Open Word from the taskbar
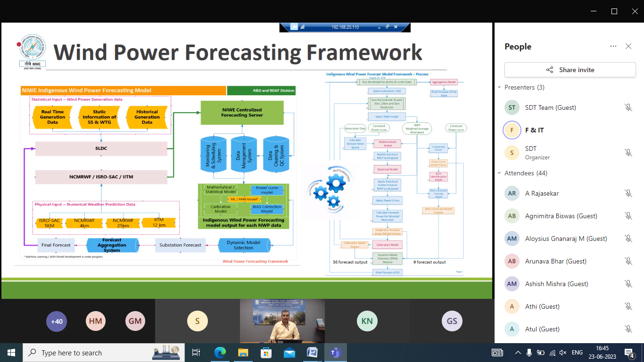This screenshot has height=362, width=644. (x=312, y=353)
